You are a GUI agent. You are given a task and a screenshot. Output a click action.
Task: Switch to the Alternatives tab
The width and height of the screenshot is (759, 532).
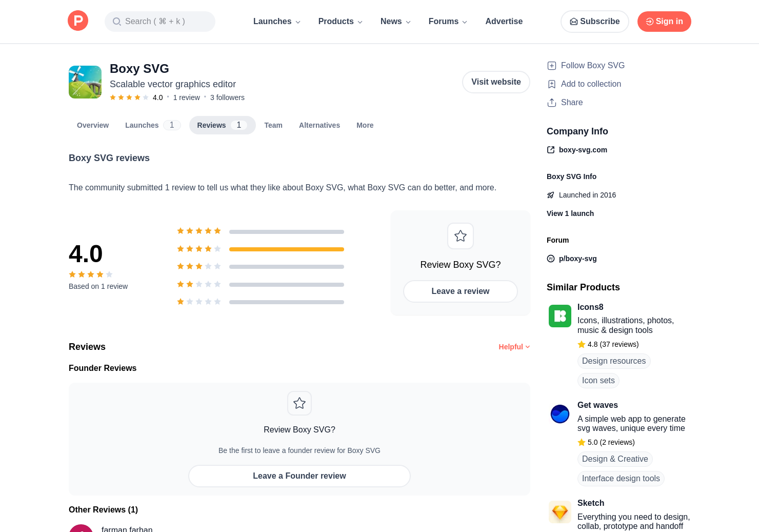319,125
